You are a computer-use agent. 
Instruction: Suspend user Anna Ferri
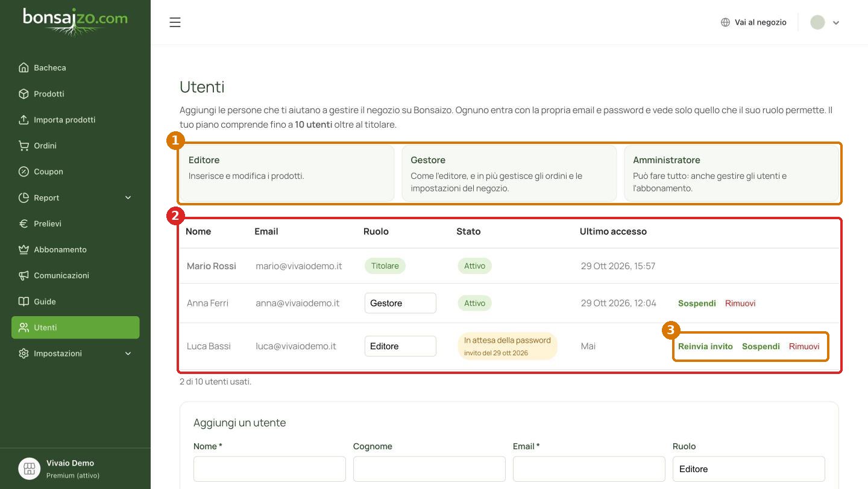[x=697, y=304]
